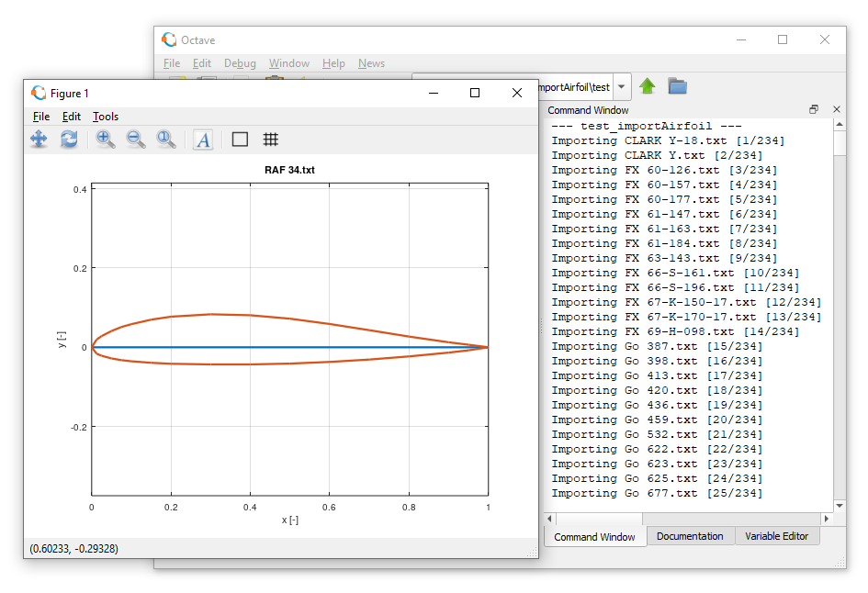
Task: Open Figure 1 Edit menu
Action: 72,117
